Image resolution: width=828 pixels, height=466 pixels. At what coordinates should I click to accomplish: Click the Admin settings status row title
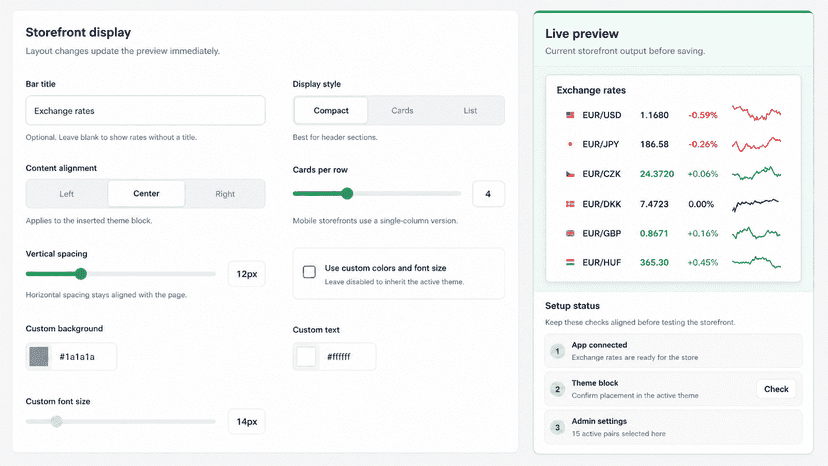(x=599, y=421)
